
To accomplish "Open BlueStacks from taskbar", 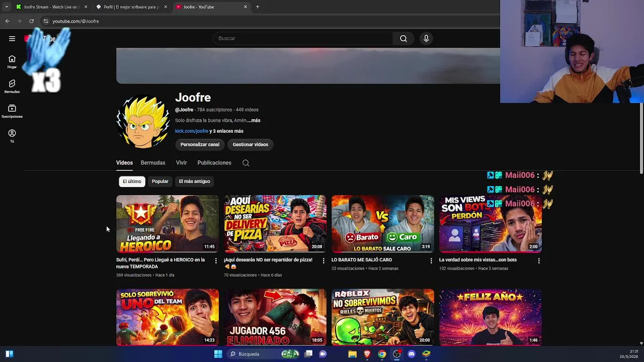I will click(426, 354).
